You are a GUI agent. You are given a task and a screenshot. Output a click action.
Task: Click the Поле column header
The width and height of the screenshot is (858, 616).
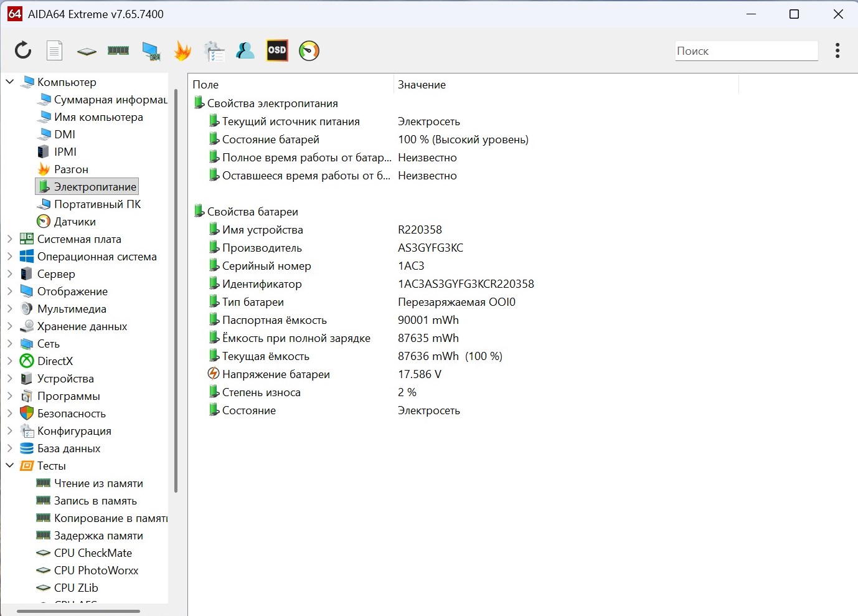tap(205, 85)
